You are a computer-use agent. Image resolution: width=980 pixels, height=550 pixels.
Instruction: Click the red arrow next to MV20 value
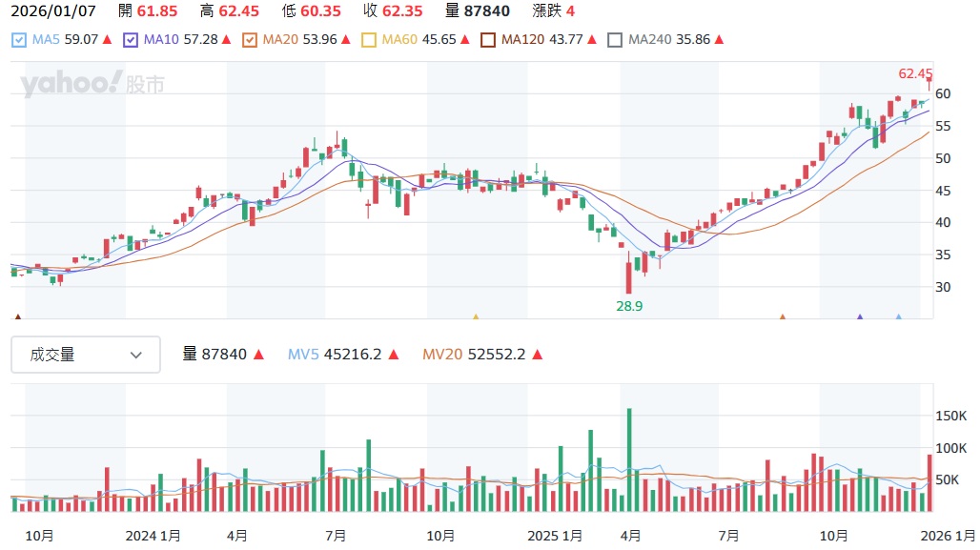[x=538, y=355]
